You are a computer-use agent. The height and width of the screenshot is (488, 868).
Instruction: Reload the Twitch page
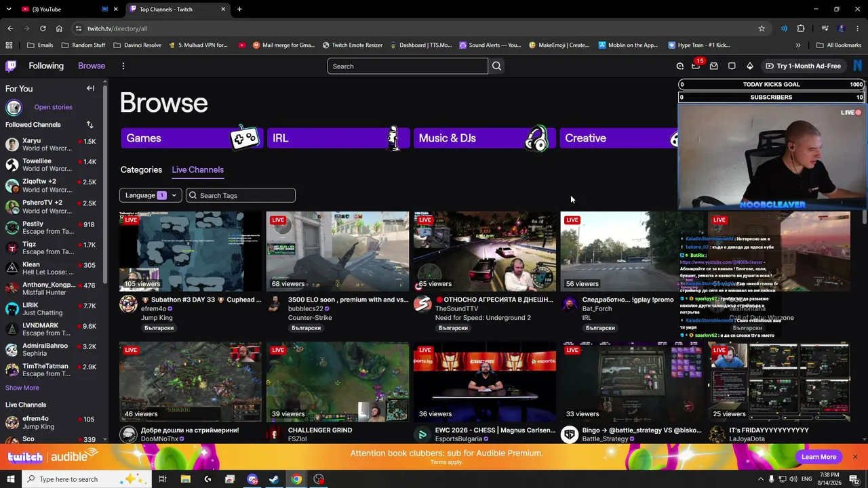pyautogui.click(x=43, y=28)
